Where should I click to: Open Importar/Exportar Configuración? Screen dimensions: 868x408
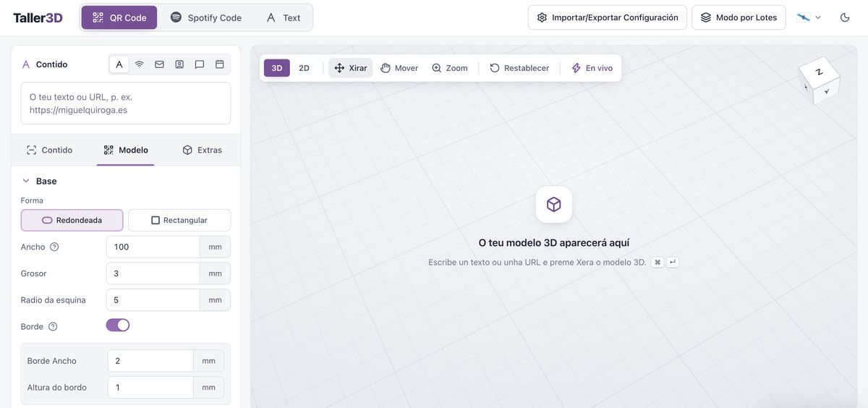click(608, 17)
